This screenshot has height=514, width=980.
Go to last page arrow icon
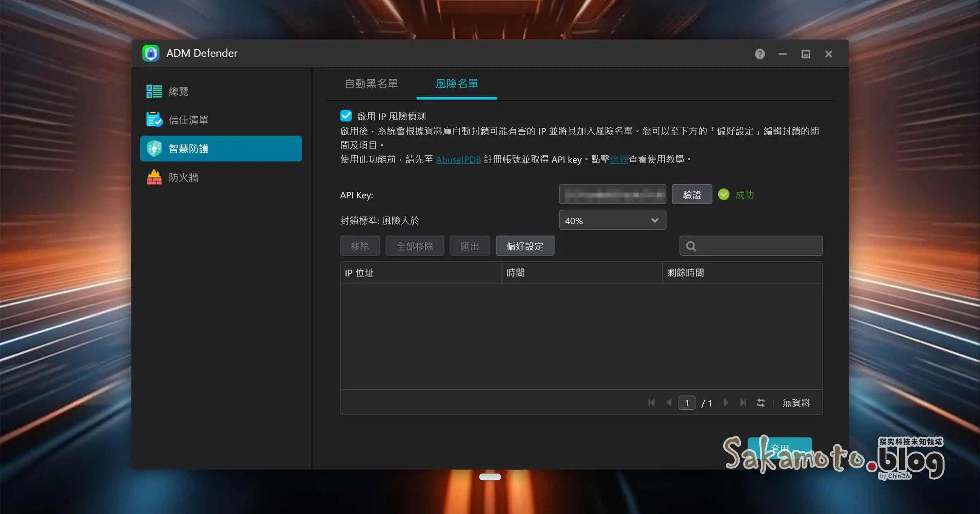pyautogui.click(x=743, y=403)
